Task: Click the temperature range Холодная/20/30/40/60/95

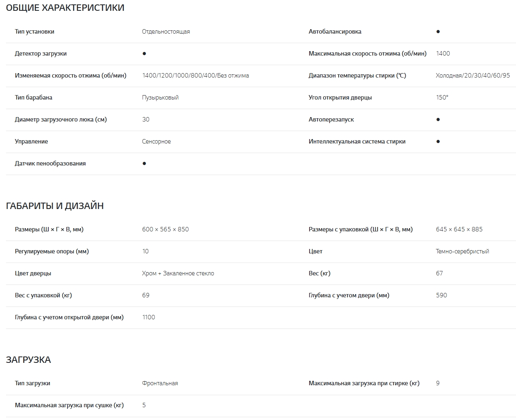Action: [x=473, y=76]
